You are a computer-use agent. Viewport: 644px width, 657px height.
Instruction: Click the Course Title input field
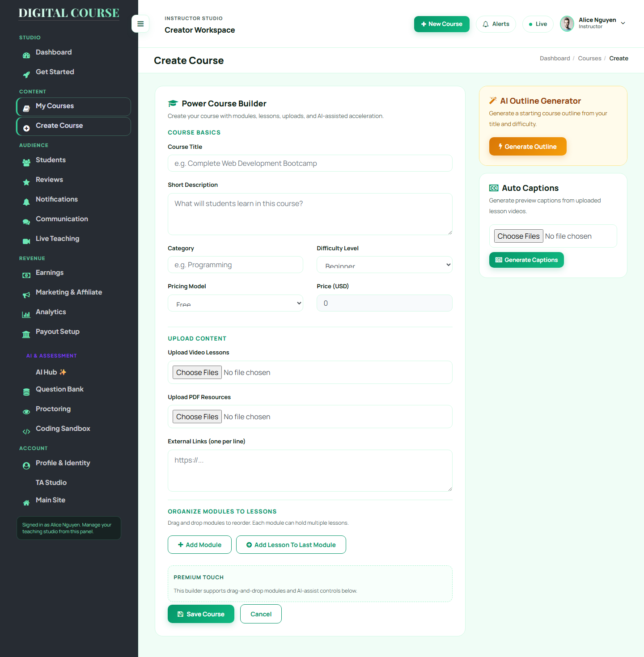click(310, 163)
